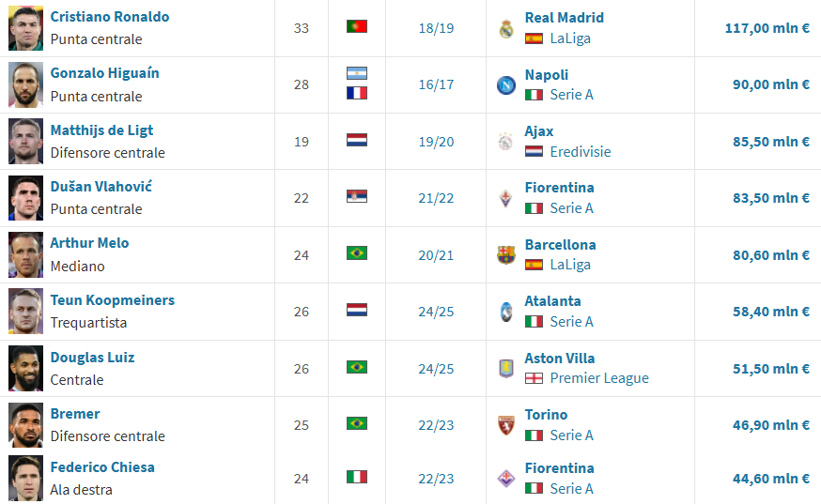Open the 24/25 season link for Douglas Luiz
Image resolution: width=821 pixels, height=504 pixels.
pos(436,369)
